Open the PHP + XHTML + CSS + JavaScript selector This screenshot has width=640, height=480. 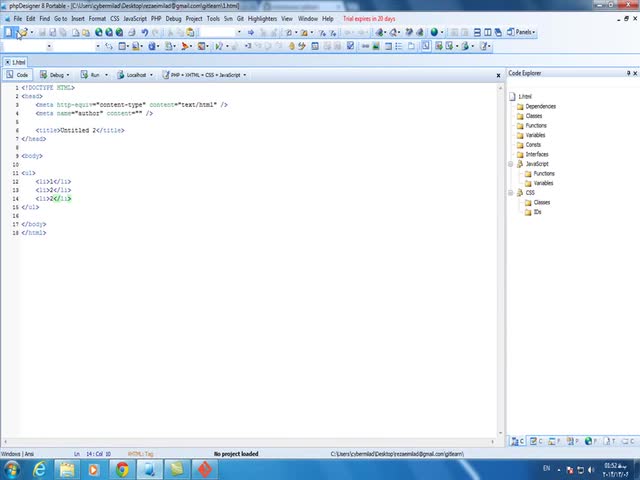point(204,75)
